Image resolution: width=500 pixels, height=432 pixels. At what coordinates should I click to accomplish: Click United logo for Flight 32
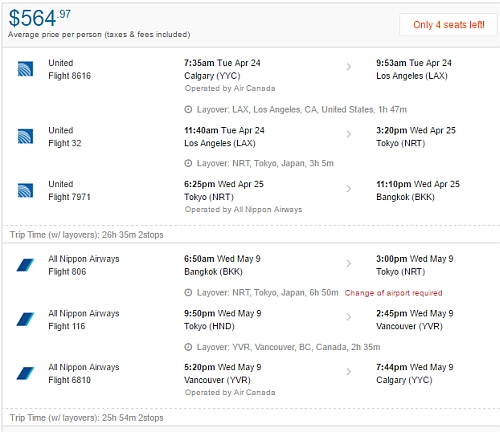coord(25,136)
